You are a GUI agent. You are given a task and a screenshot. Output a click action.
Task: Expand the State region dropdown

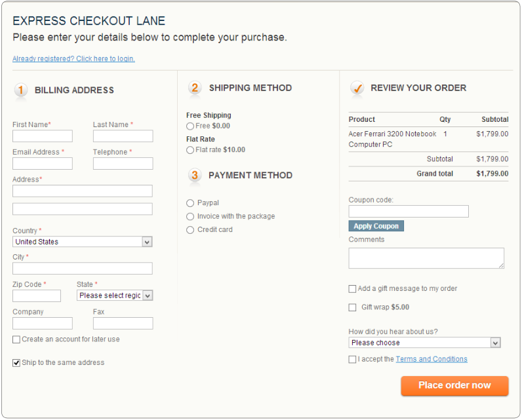coord(115,296)
